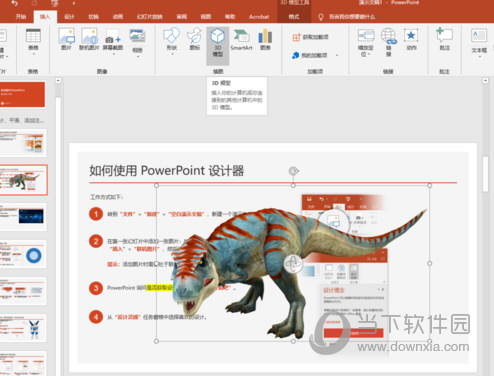This screenshot has height=376, width=494.
Task: Switch to the 开始 (Home) ribbon tab
Action: click(21, 16)
